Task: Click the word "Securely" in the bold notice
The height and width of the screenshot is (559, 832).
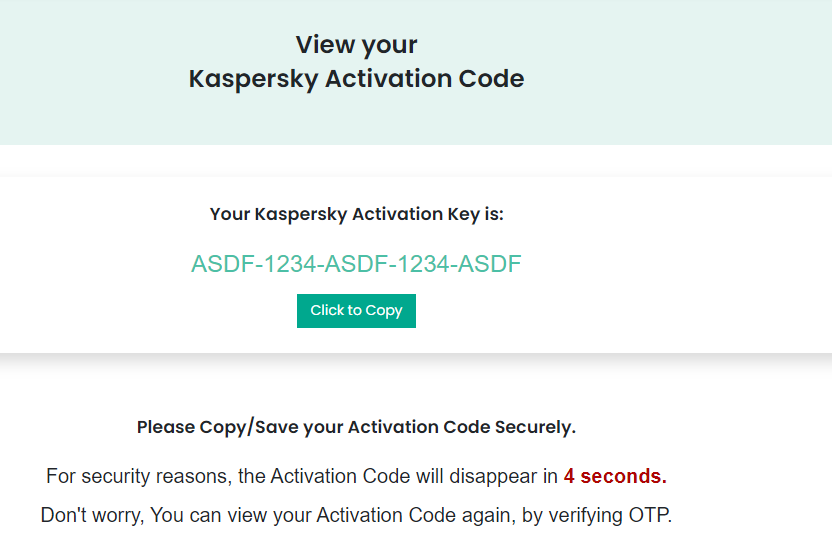Action: pyautogui.click(x=535, y=427)
